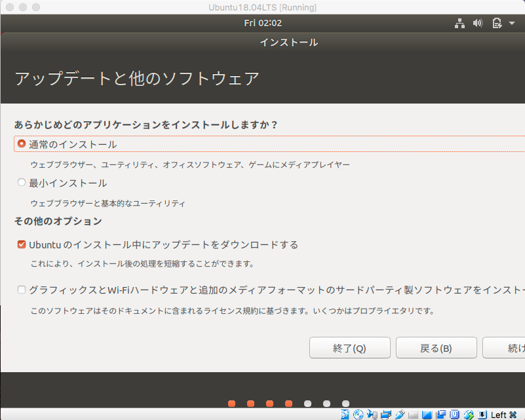Click the Left ⌘ host key indicator

click(x=504, y=415)
